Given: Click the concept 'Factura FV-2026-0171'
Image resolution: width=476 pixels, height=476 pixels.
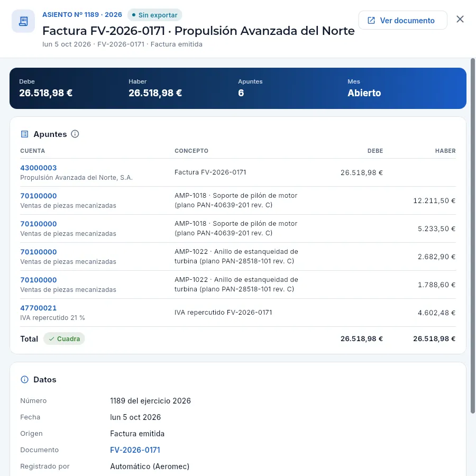Looking at the screenshot, I should [x=210, y=172].
